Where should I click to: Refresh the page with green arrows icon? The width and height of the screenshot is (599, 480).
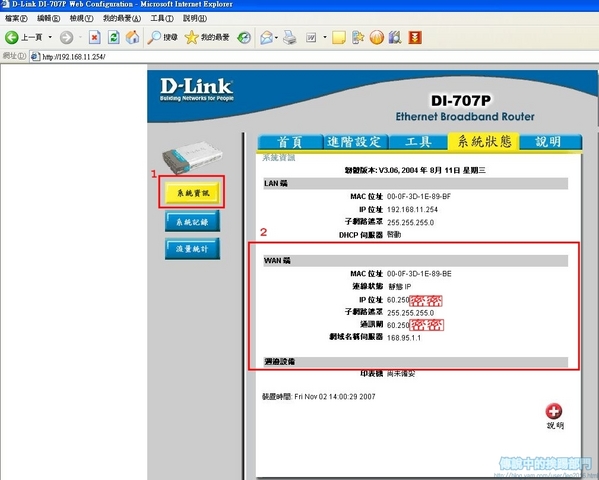coord(113,37)
